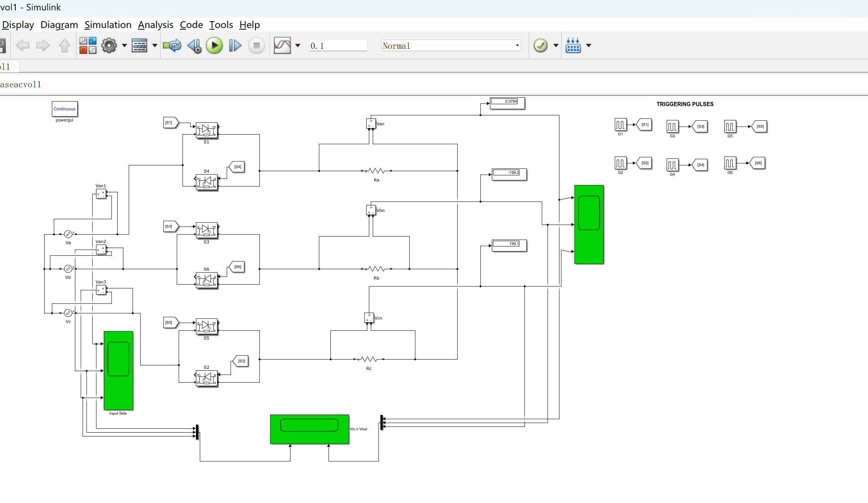This screenshot has width=868, height=503.
Task: Open the Library Browser icon
Action: [88, 45]
